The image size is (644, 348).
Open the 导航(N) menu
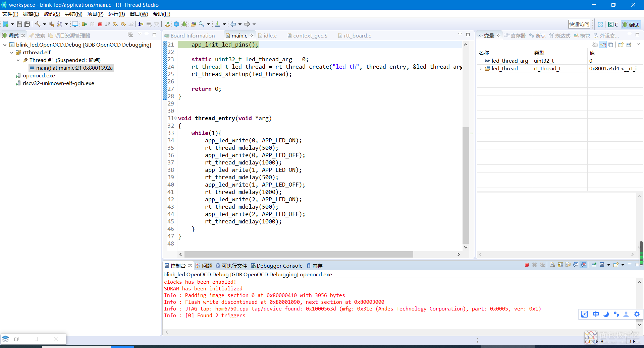coord(73,14)
